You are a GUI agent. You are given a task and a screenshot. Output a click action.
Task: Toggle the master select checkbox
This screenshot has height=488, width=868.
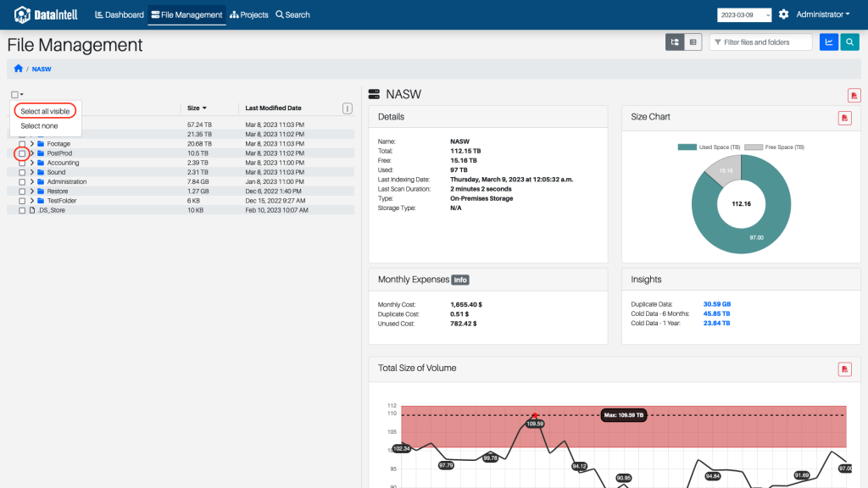15,95
